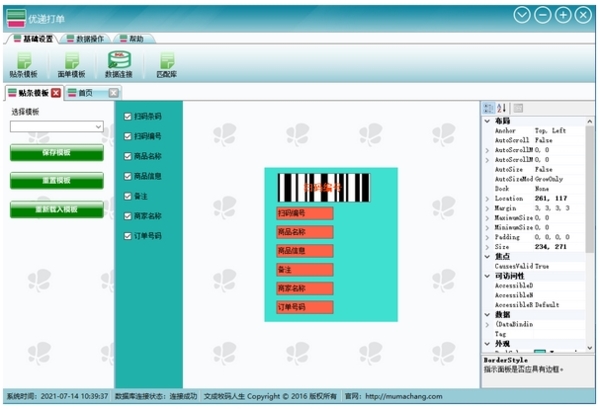Close the 首页 document tab
The width and height of the screenshot is (600, 409).
(114, 93)
